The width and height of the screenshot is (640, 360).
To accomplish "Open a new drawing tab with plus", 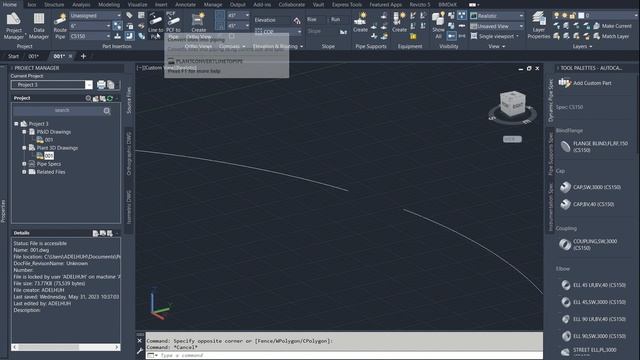I will [83, 56].
